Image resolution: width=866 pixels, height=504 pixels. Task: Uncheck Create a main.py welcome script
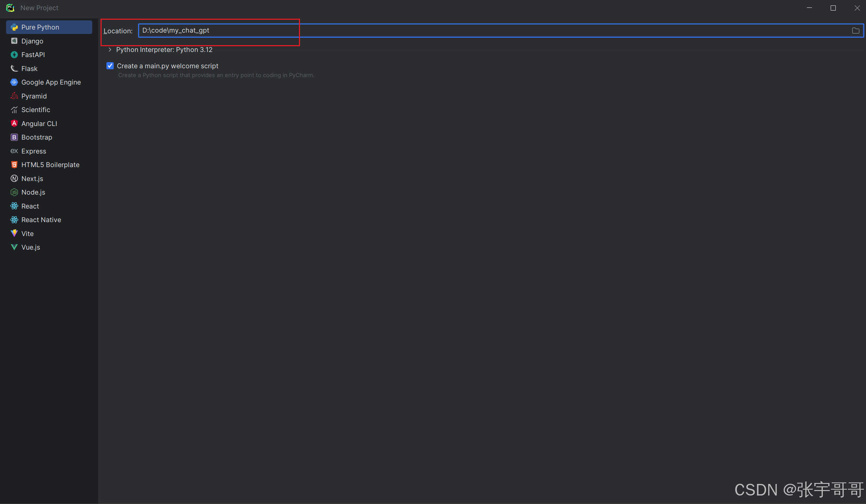110,66
